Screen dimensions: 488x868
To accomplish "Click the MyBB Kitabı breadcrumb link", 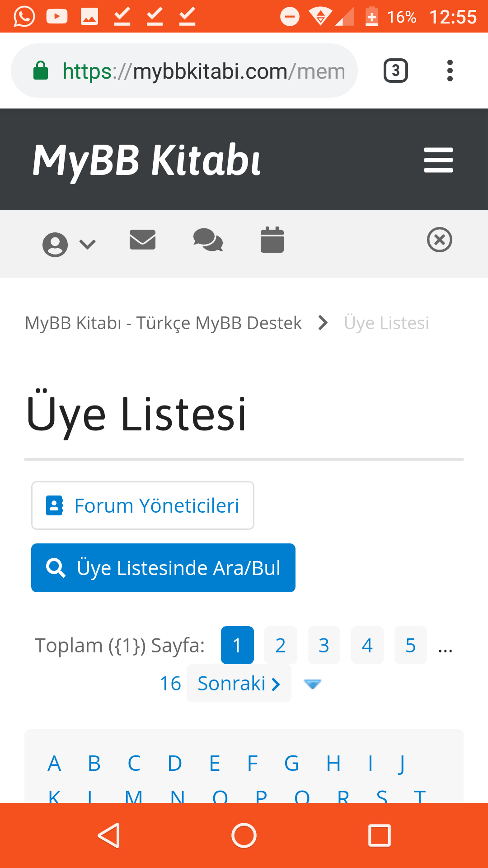I will [x=163, y=323].
